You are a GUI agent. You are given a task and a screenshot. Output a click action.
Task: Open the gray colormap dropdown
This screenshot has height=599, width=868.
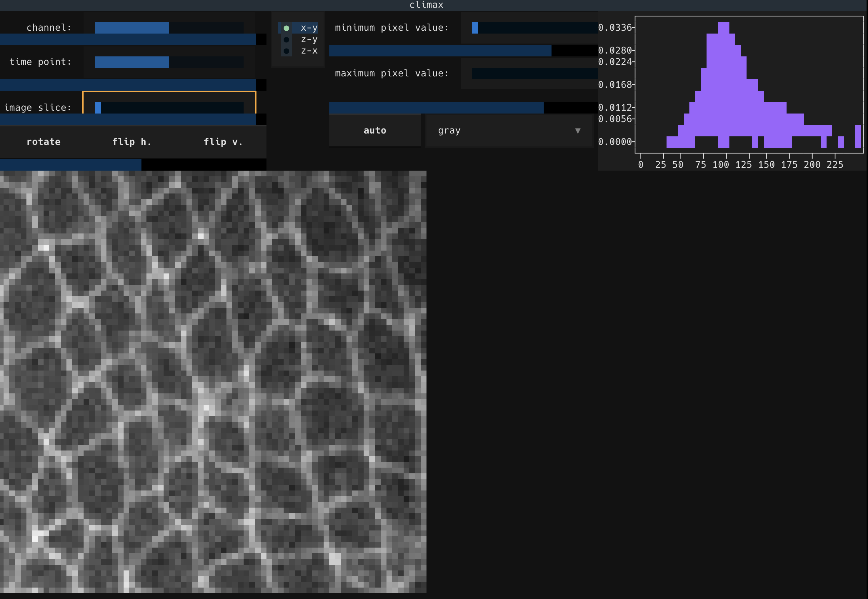click(488, 130)
